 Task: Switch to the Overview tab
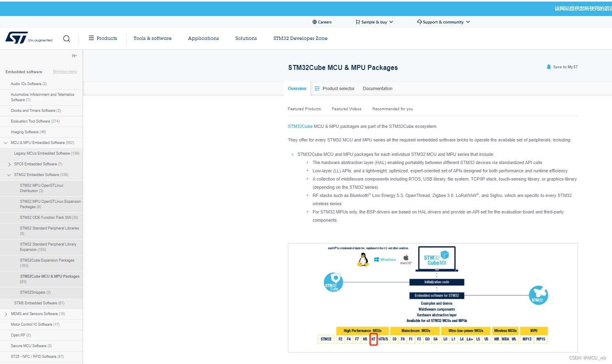click(297, 88)
